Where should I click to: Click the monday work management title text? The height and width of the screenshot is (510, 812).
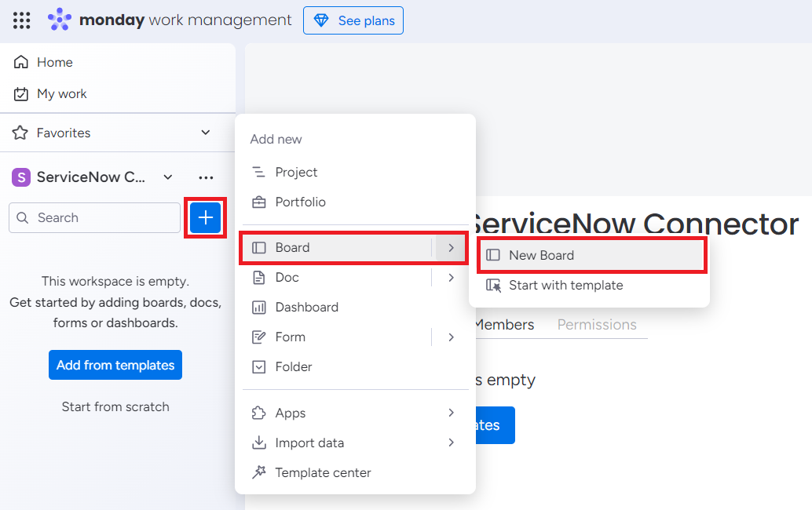185,20
